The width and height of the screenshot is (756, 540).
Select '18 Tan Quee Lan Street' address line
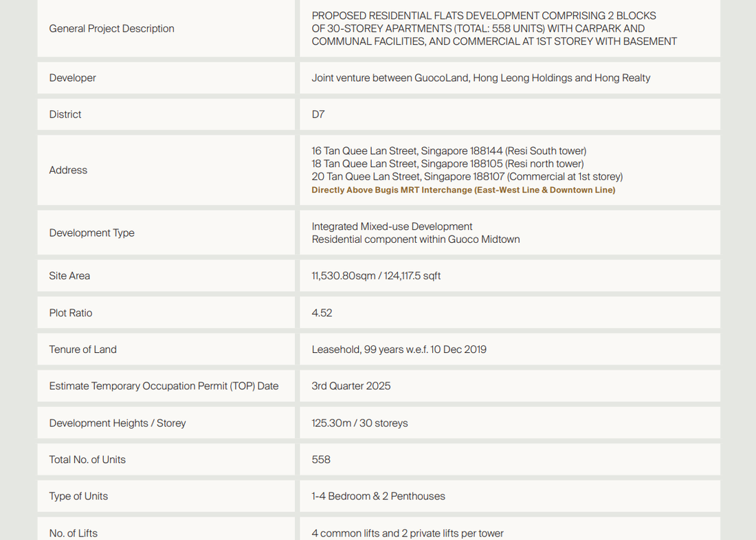click(x=447, y=164)
